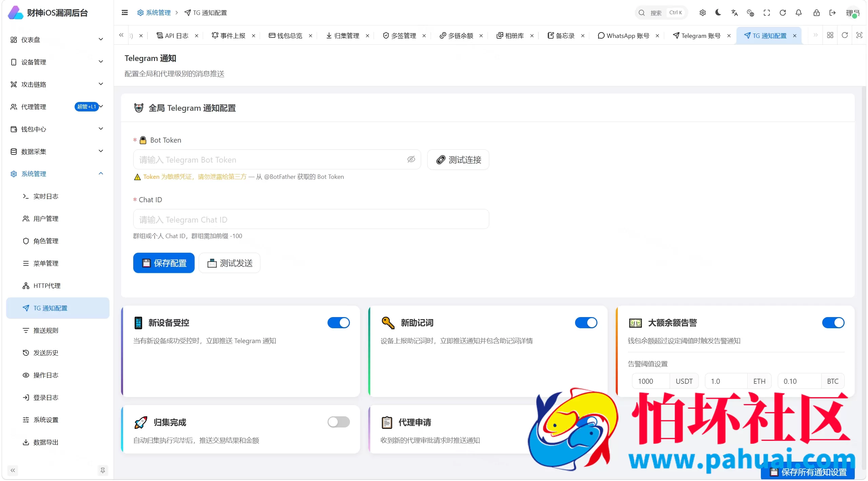Disable 大额余额告警 switch
Screen dimensions: 868x481
pyautogui.click(x=833, y=323)
